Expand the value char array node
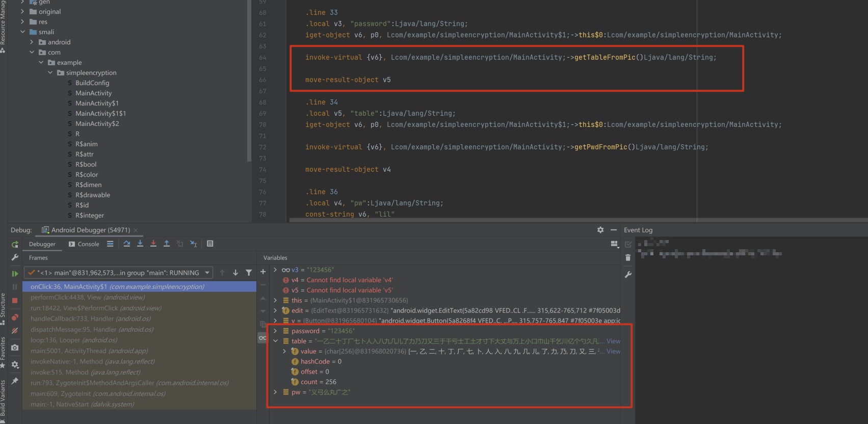Viewport: 868px width, 424px height. point(284,351)
